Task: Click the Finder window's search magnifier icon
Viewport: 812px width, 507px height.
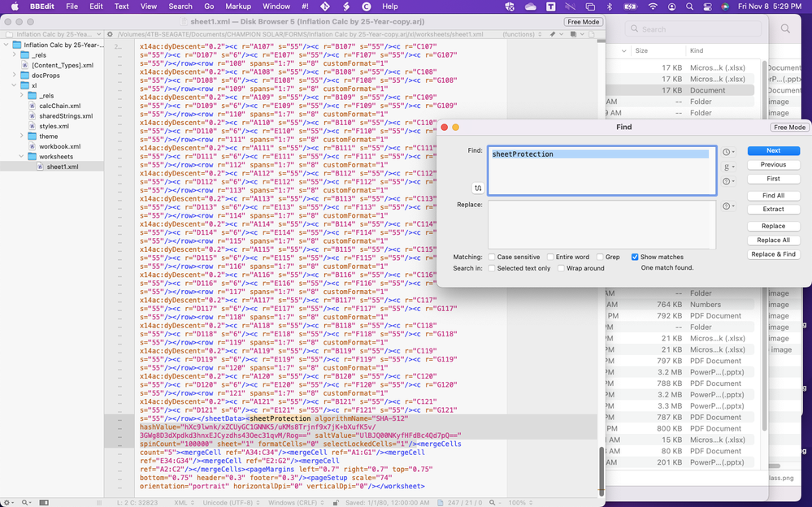Action: tap(786, 29)
